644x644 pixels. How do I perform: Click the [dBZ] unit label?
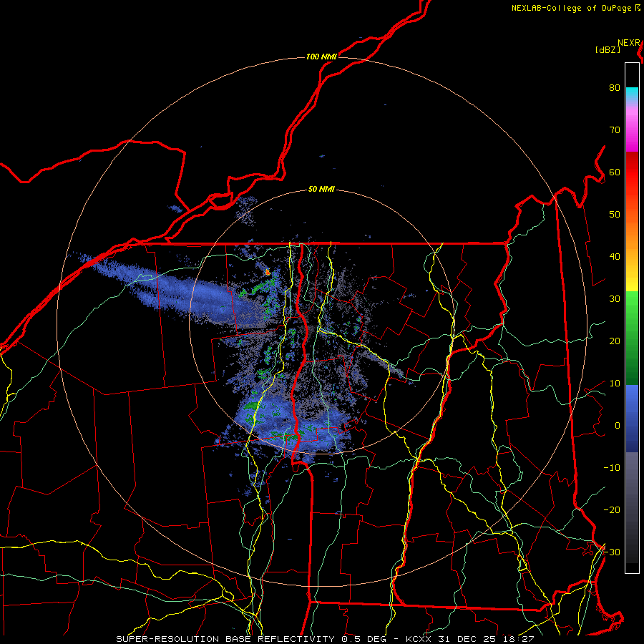(608, 50)
